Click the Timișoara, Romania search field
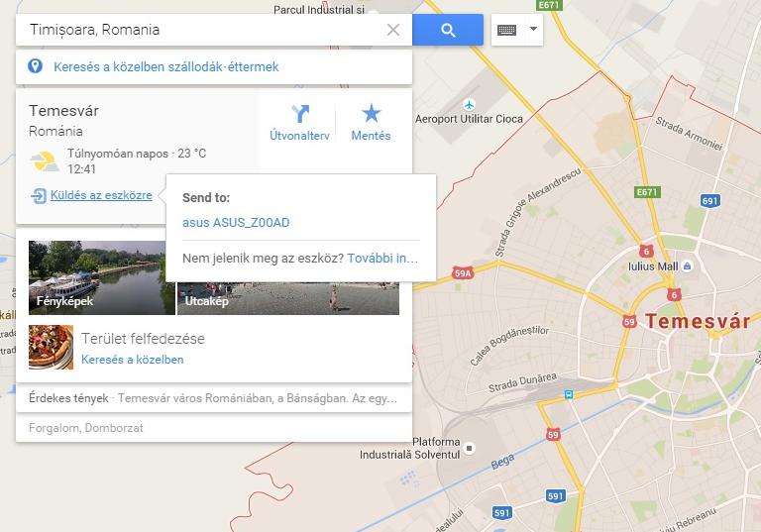The height and width of the screenshot is (532, 761). (x=204, y=30)
